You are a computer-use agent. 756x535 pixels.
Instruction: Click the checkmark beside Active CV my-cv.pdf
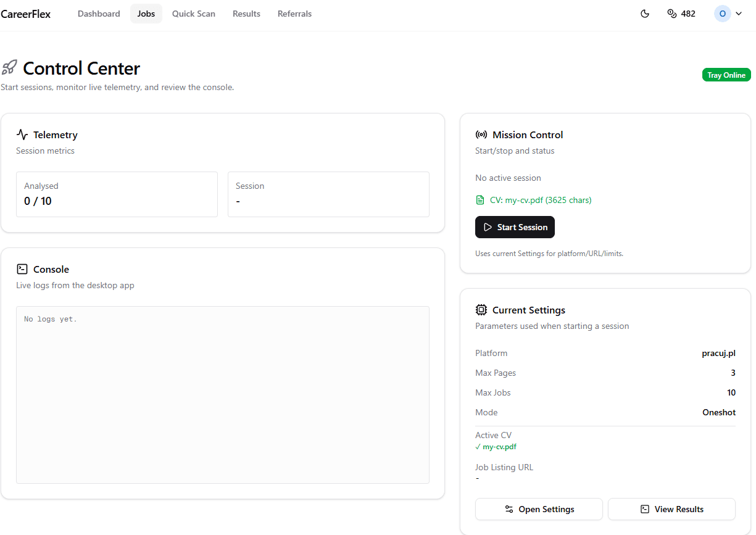pos(477,446)
